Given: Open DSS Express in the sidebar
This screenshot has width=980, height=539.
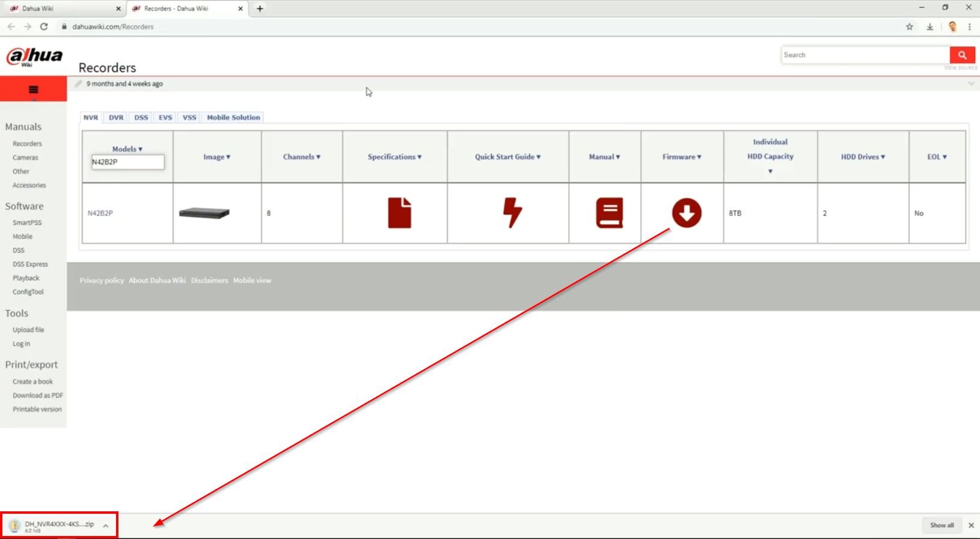Looking at the screenshot, I should (30, 264).
